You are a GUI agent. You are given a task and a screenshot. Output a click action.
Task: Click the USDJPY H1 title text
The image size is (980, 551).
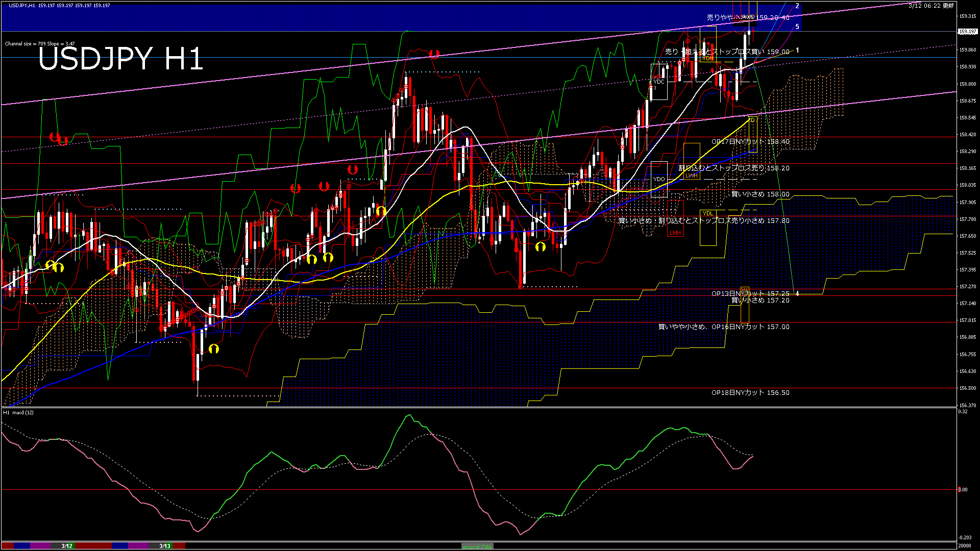121,59
